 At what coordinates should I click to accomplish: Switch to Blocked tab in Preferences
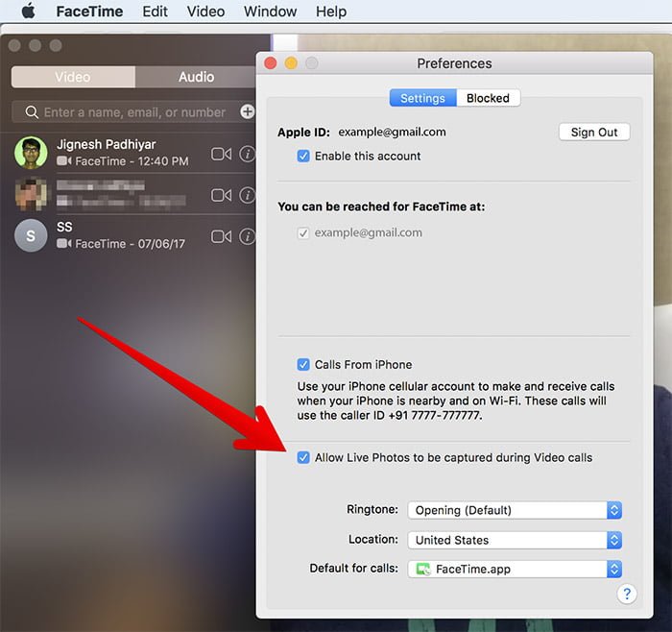[488, 98]
